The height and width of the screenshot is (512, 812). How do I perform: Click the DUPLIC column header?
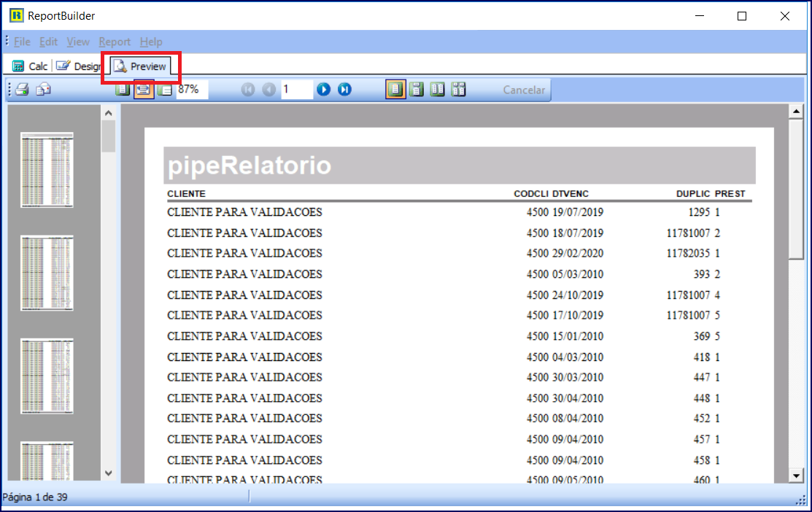[x=693, y=193]
